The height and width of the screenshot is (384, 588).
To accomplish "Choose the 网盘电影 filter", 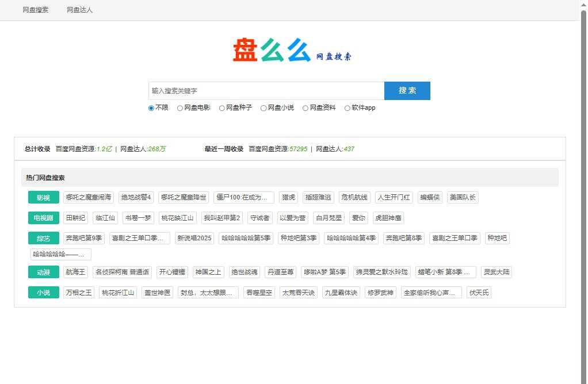I will (x=180, y=108).
